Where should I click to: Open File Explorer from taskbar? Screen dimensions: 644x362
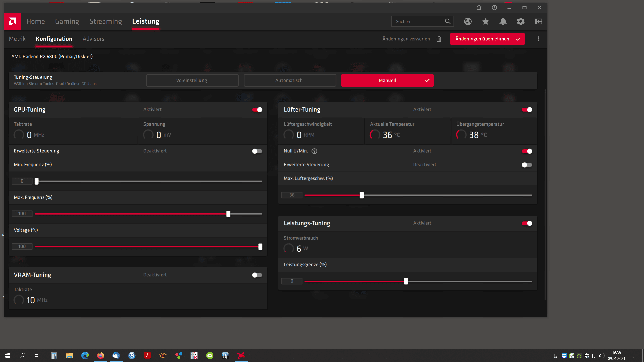pyautogui.click(x=69, y=356)
